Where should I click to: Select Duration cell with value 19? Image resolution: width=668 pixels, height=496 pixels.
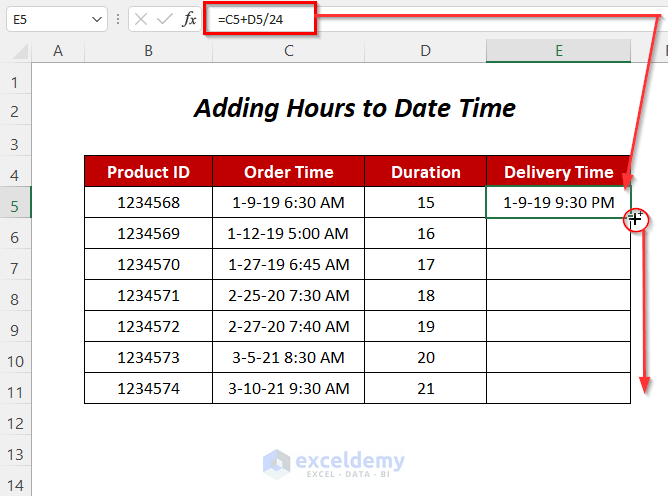click(425, 326)
